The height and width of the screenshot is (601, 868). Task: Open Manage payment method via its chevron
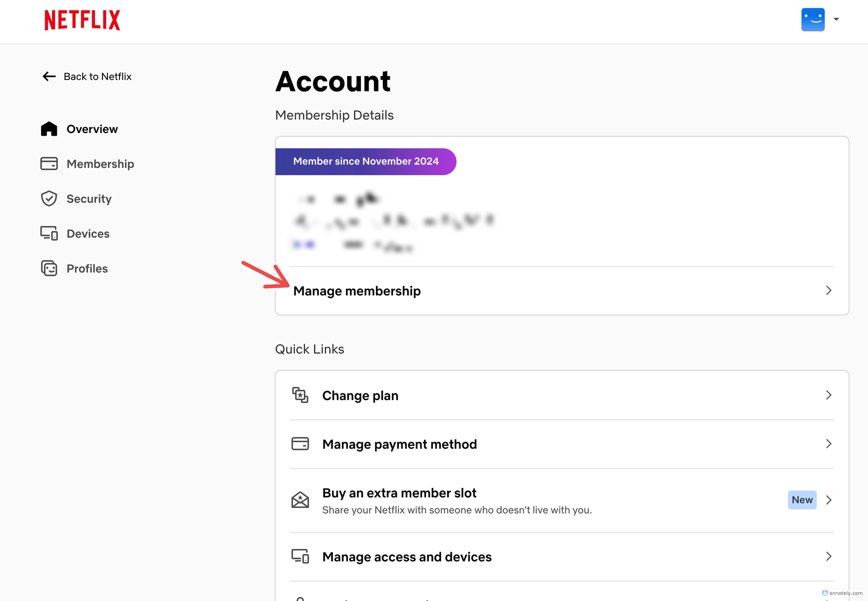click(x=828, y=444)
